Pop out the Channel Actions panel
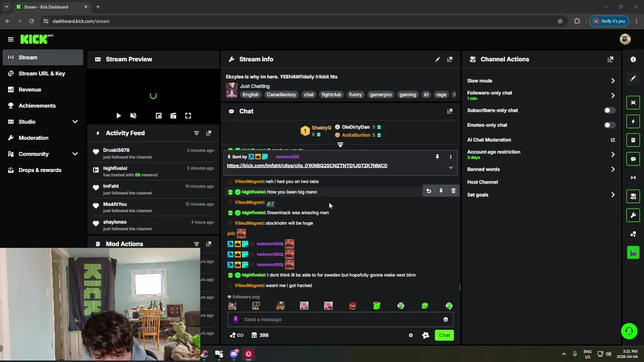Image resolution: width=644 pixels, height=362 pixels. 610,59
